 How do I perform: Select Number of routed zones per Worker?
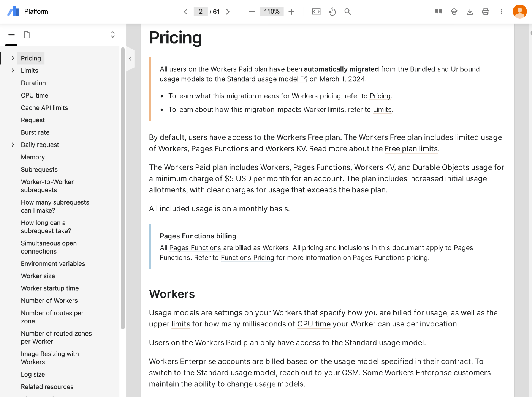pyautogui.click(x=56, y=337)
